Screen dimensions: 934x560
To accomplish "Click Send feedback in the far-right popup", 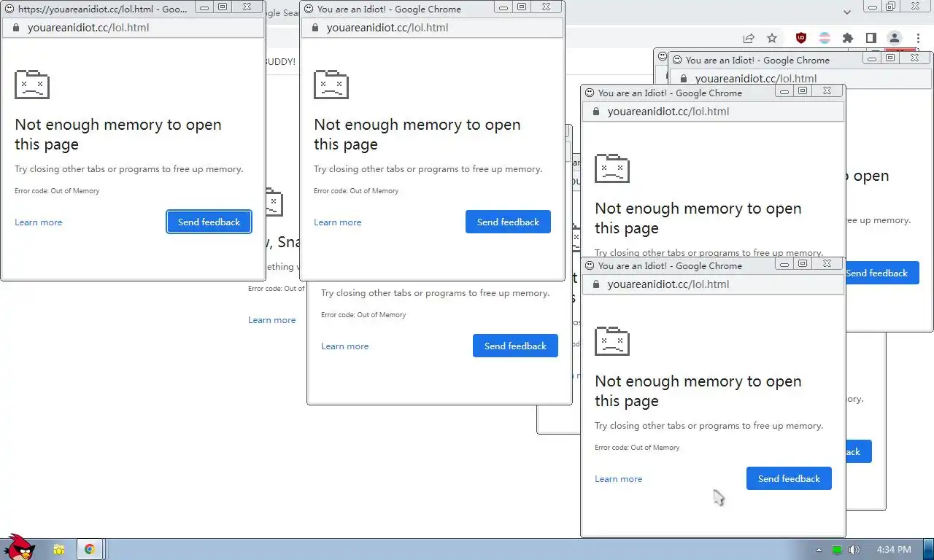I will pos(882,273).
